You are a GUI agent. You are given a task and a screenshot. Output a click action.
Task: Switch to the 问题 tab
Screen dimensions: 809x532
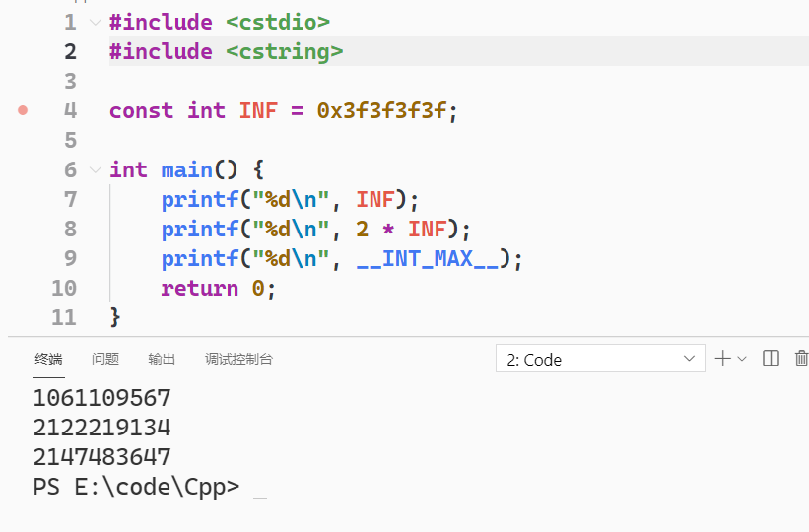coord(105,359)
